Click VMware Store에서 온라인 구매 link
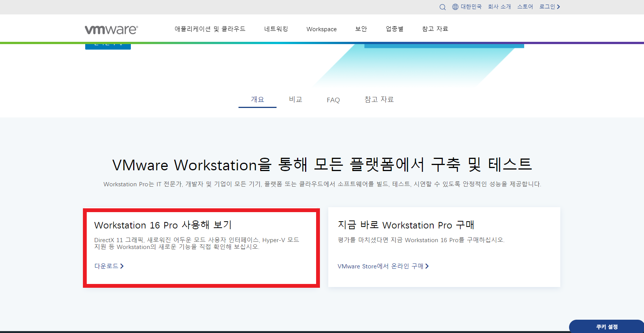644x333 pixels. click(380, 266)
